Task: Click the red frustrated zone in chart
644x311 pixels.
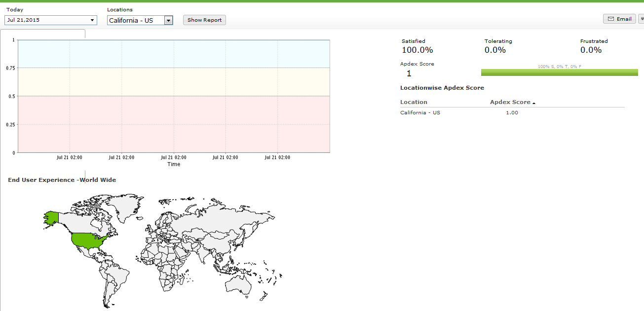Action: click(x=174, y=124)
